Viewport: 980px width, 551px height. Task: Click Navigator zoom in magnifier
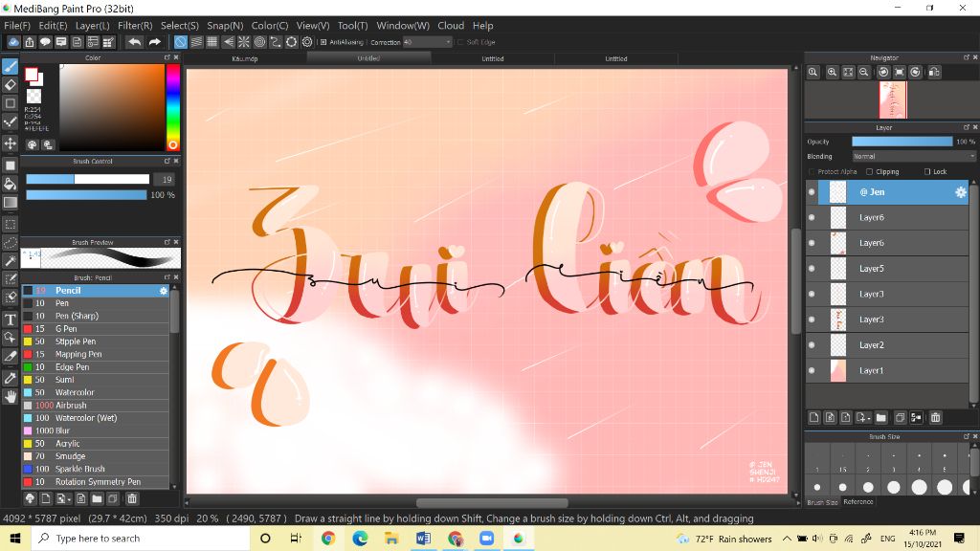pos(832,72)
